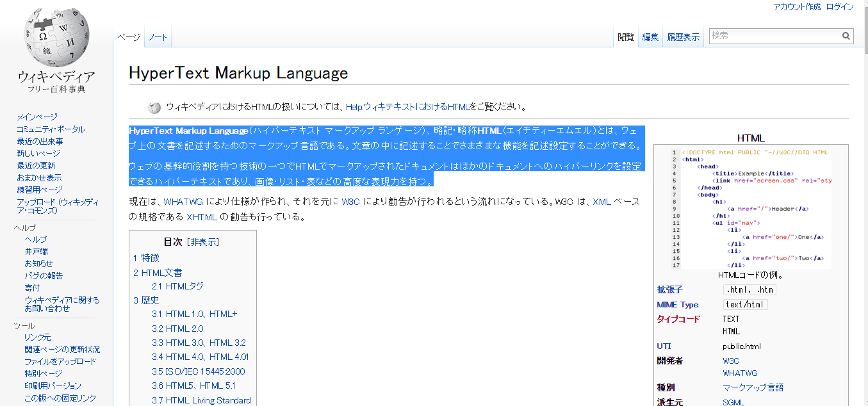Click ファイルをアップロード in the sidebar
Viewport: 868px width, 406px height.
click(x=60, y=361)
